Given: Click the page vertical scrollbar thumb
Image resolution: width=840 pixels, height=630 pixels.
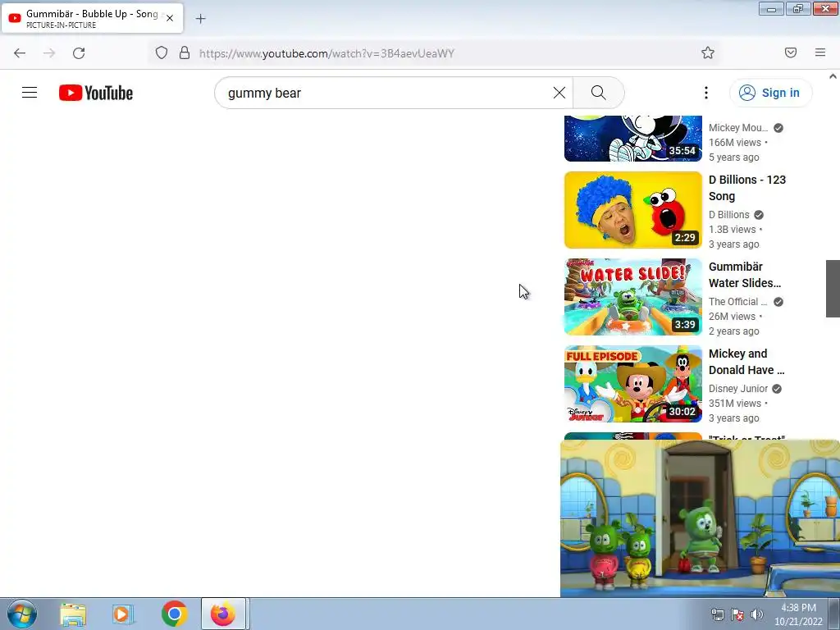Looking at the screenshot, I should click(x=833, y=289).
